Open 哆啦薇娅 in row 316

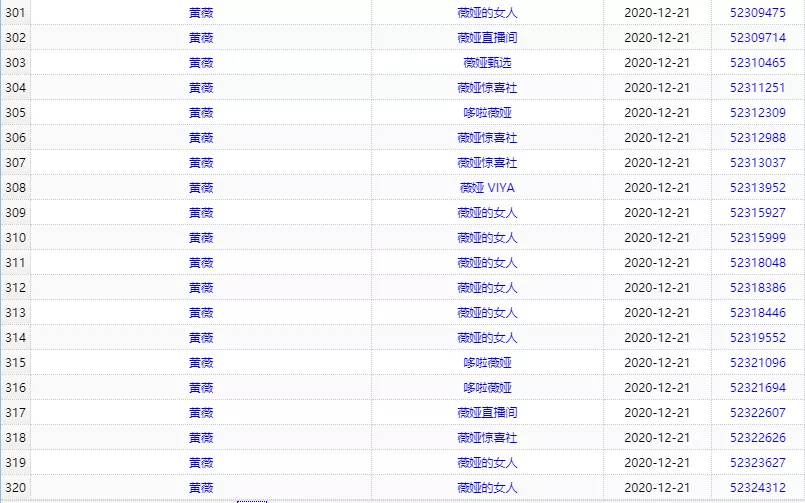487,388
